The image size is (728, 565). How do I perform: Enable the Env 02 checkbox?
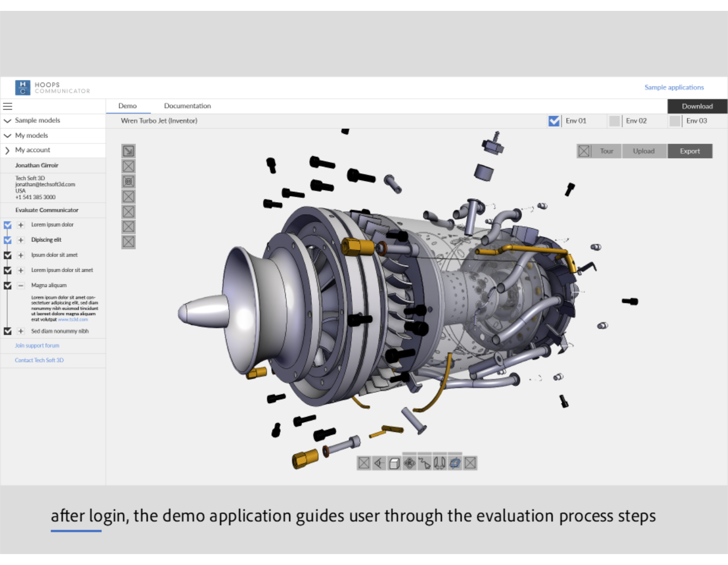point(614,121)
